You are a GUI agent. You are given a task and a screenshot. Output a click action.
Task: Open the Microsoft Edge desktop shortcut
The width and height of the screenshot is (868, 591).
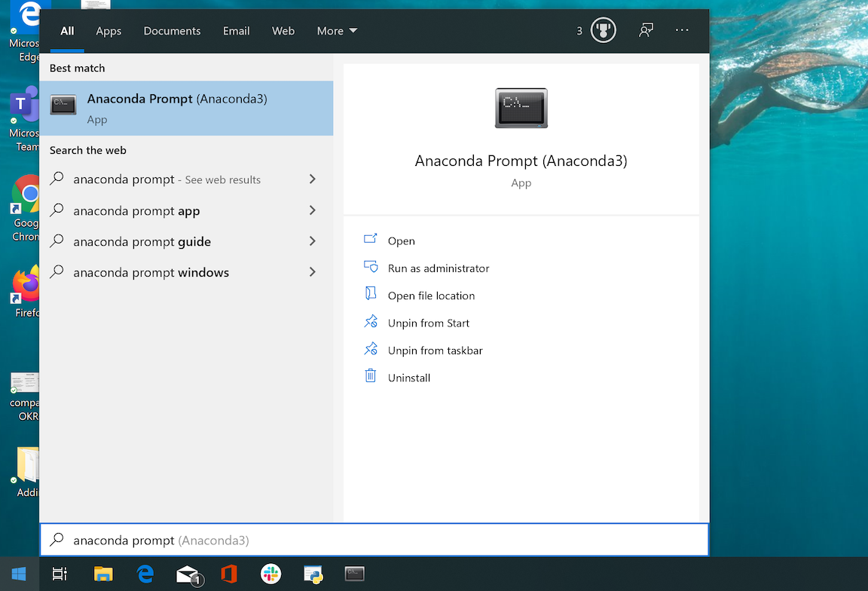[x=24, y=32]
